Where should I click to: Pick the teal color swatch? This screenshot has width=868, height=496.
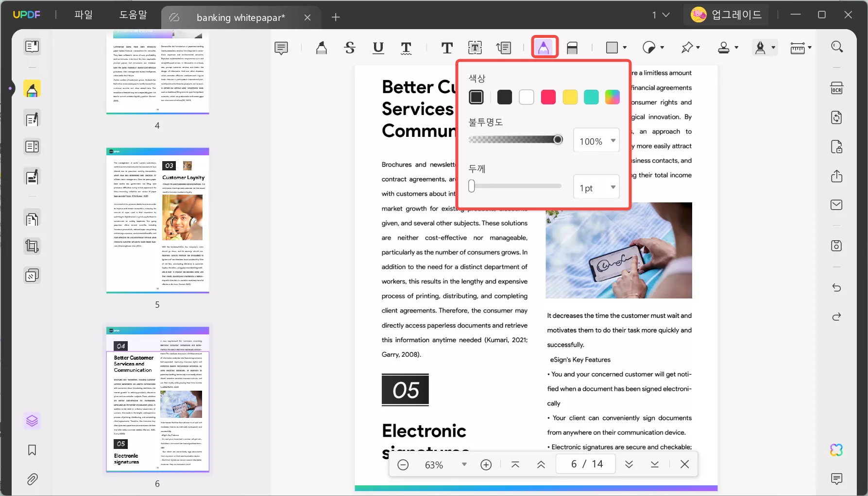(x=591, y=97)
